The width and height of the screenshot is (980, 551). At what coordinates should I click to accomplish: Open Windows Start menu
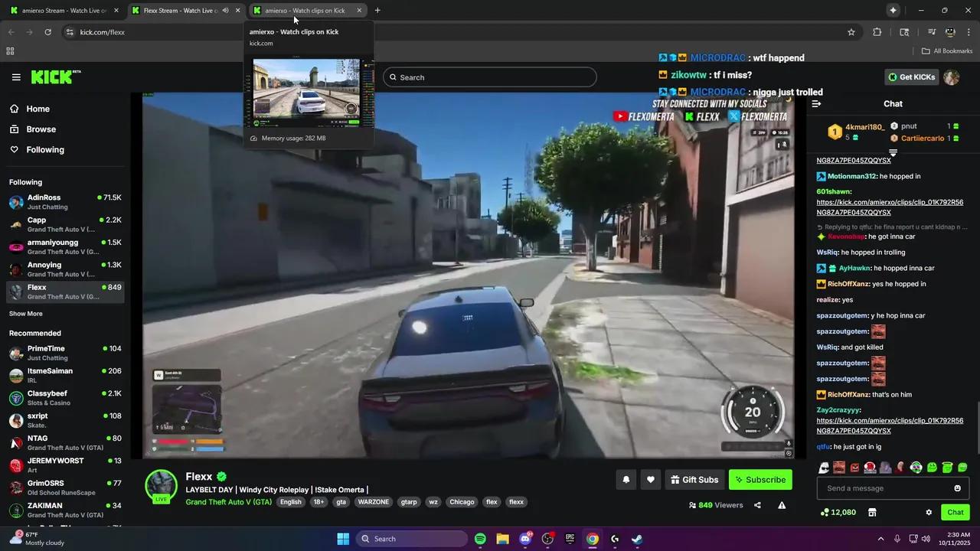point(343,539)
